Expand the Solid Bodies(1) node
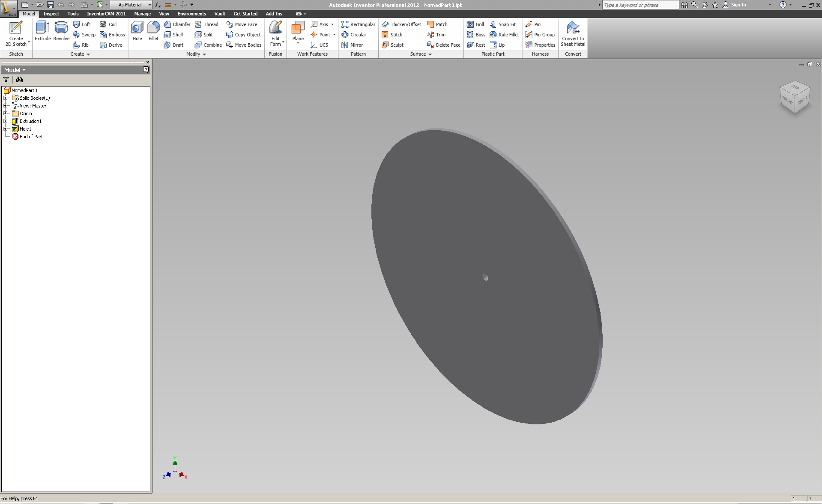822x504 pixels. (6, 98)
